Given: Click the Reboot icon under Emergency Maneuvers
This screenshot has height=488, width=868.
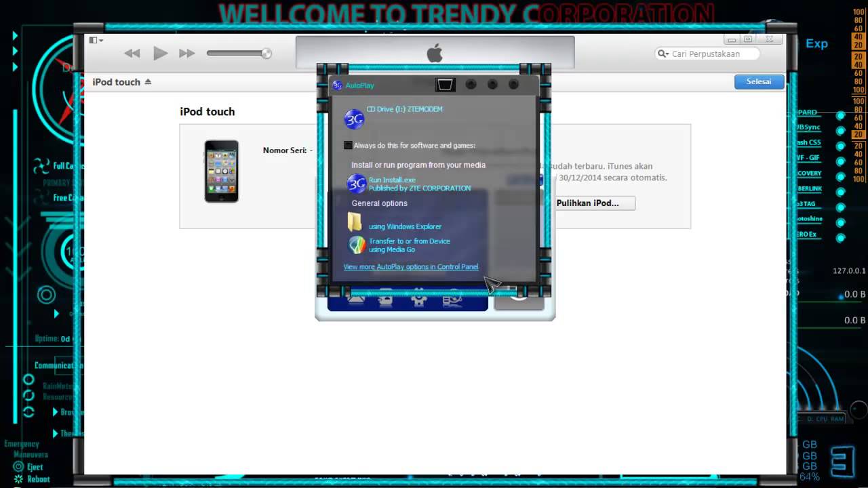Looking at the screenshot, I should (18, 479).
